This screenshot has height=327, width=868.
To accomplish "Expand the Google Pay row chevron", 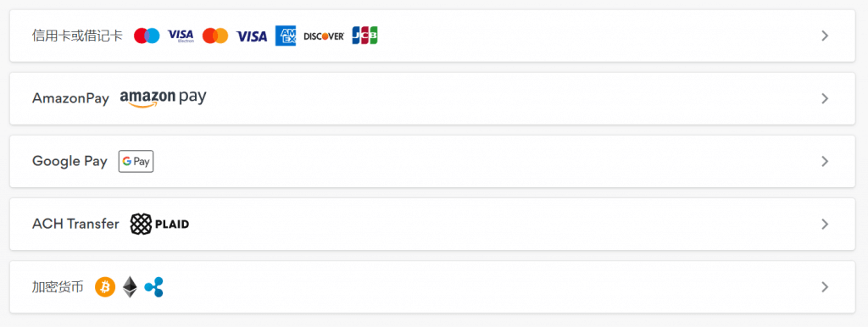I will 825,162.
